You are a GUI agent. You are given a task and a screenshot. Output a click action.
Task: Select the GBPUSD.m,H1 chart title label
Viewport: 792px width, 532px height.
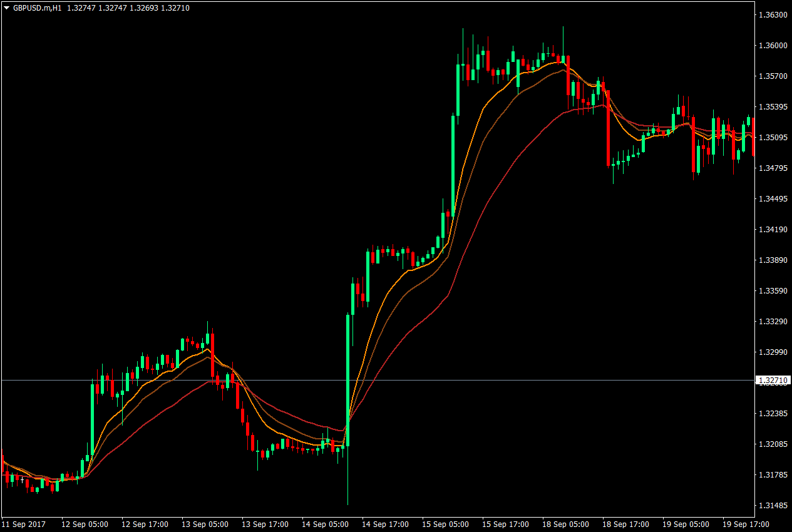click(39, 8)
